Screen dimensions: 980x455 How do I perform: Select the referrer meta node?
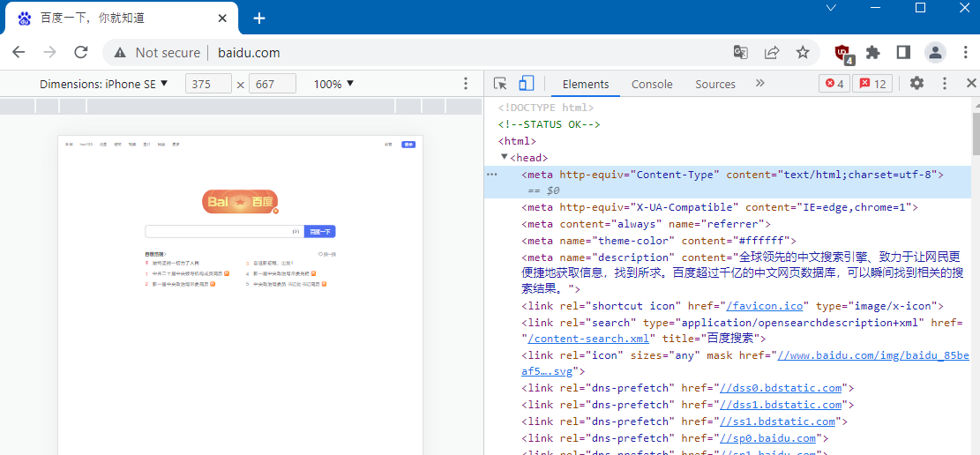647,224
